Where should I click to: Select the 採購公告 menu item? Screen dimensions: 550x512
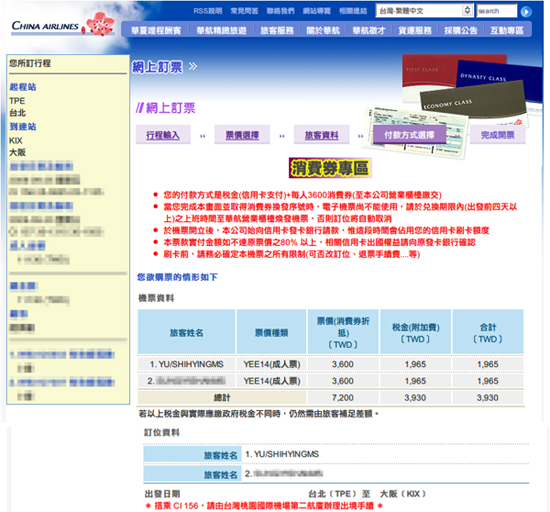pos(461,31)
